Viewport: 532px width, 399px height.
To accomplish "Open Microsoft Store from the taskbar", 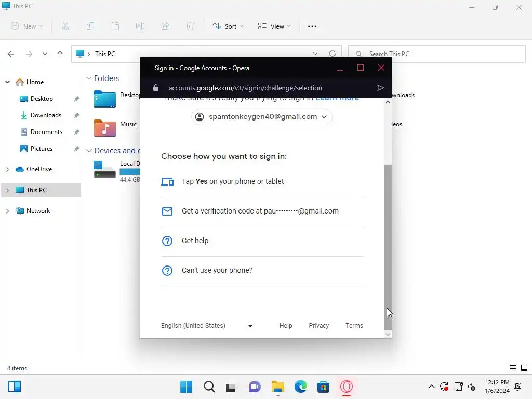I will pyautogui.click(x=323, y=387).
